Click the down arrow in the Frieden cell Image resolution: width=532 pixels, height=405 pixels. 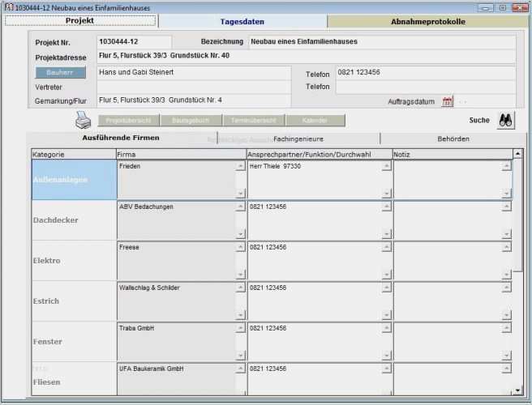240,194
